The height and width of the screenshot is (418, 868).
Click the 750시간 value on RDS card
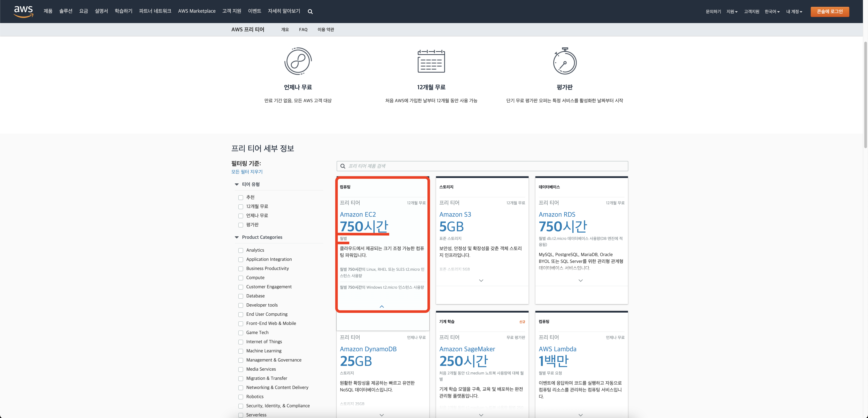[x=563, y=226]
